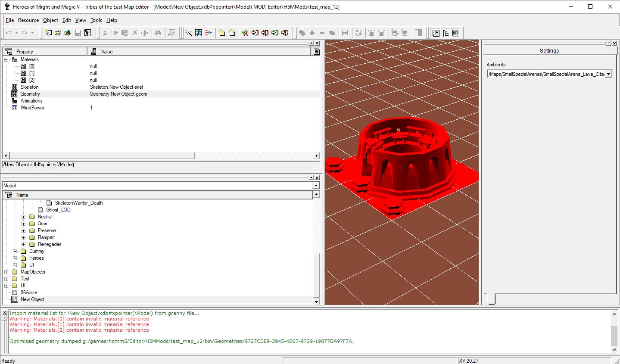Click the Delete X icon in the toolbar
Viewport: 620px width, 364px height.
tap(134, 33)
